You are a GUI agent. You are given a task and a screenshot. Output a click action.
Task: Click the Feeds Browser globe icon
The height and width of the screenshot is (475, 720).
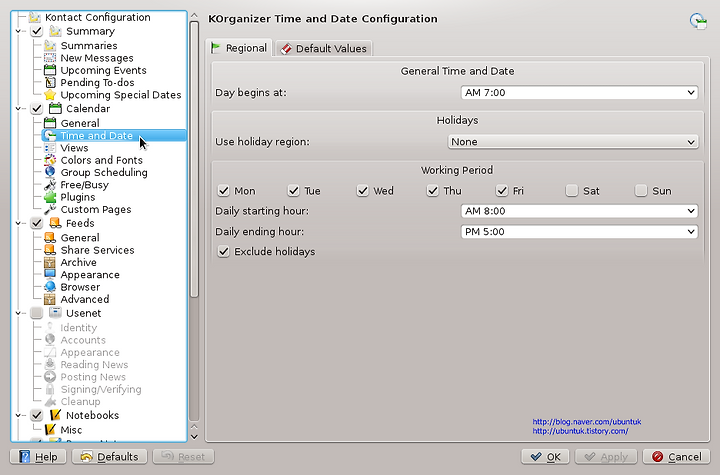50,287
